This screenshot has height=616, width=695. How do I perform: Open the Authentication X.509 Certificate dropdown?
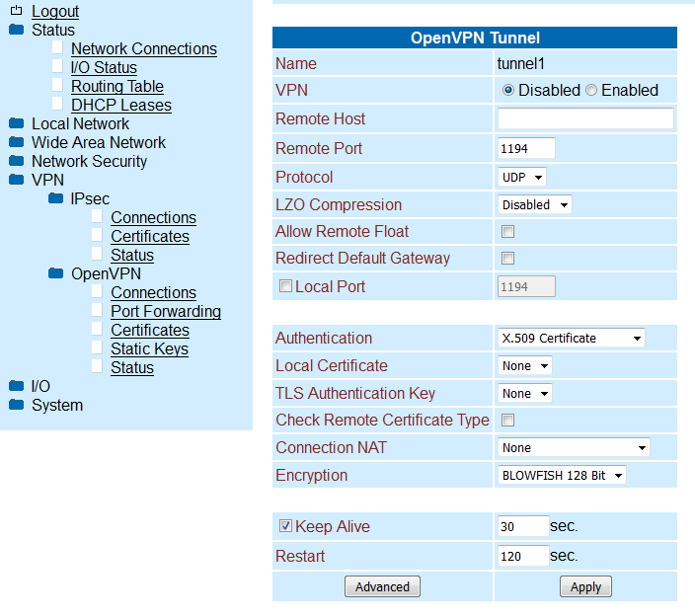pyautogui.click(x=571, y=339)
